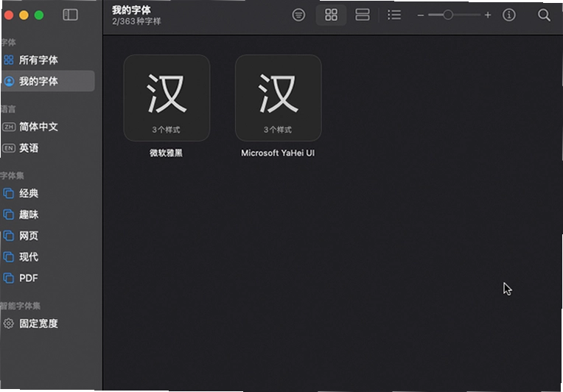
Task: Select 简体中文 language filter
Action: [x=48, y=127]
